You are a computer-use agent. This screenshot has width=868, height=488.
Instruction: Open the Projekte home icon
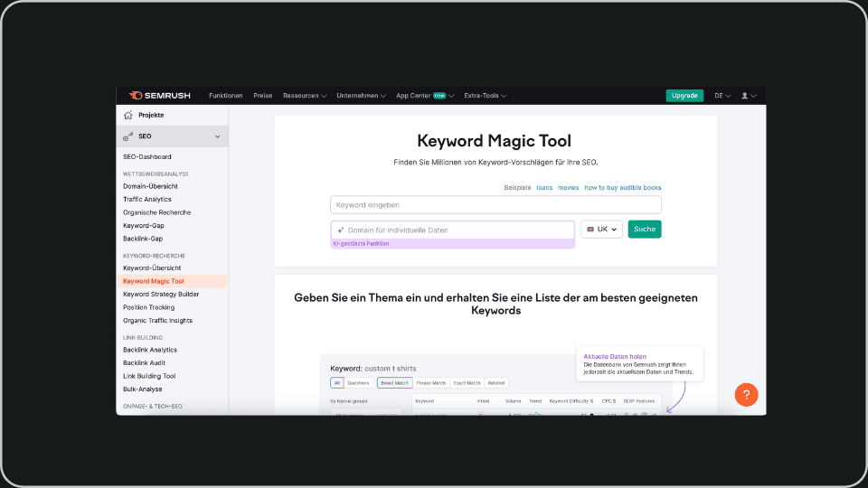coord(127,115)
